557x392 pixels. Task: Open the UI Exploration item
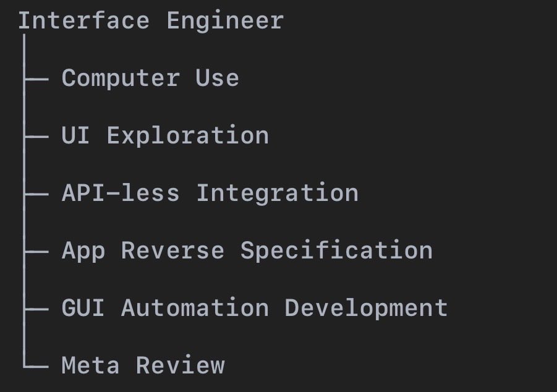165,136
